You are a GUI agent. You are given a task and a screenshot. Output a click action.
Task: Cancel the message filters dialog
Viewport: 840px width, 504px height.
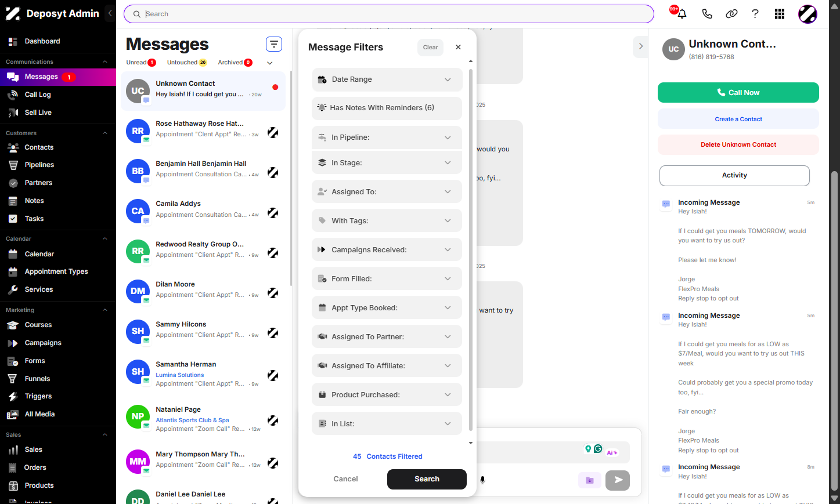pyautogui.click(x=345, y=479)
